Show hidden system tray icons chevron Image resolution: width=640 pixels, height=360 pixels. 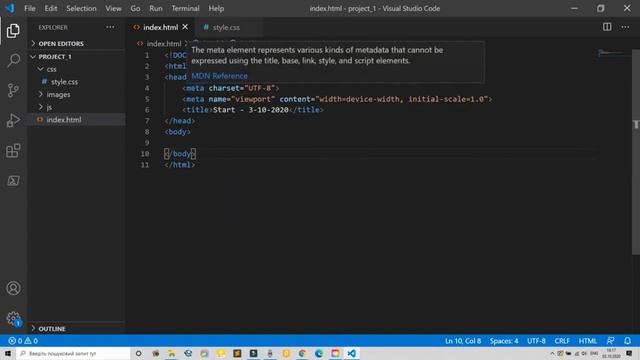tap(552, 353)
